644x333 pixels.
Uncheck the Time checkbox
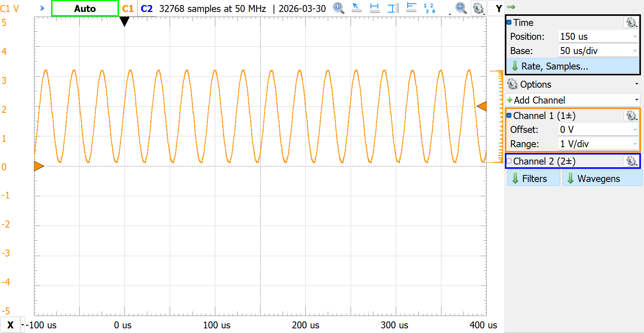pos(509,22)
